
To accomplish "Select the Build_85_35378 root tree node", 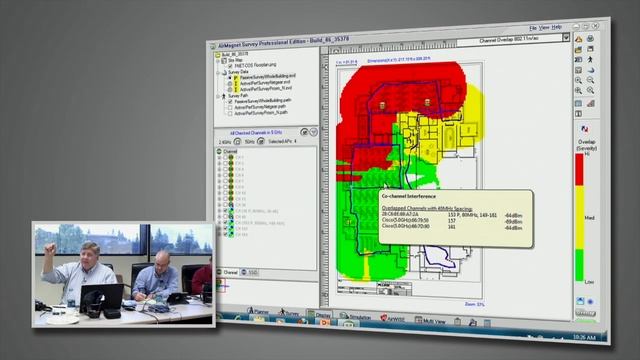I will point(234,54).
